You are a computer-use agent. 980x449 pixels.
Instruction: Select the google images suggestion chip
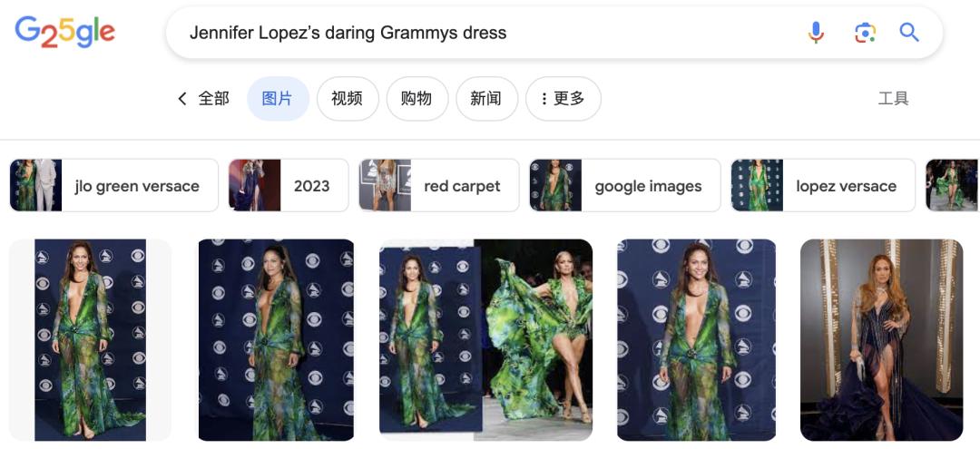point(624,186)
